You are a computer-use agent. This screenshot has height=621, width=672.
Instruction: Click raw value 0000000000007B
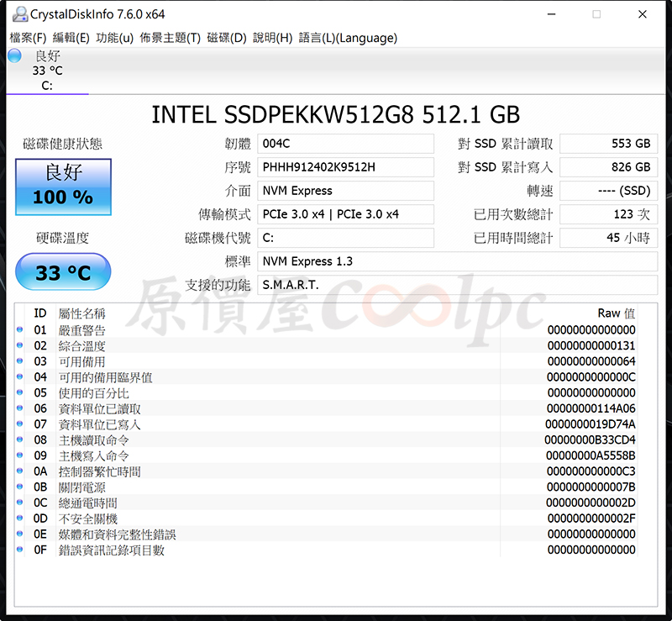591,487
